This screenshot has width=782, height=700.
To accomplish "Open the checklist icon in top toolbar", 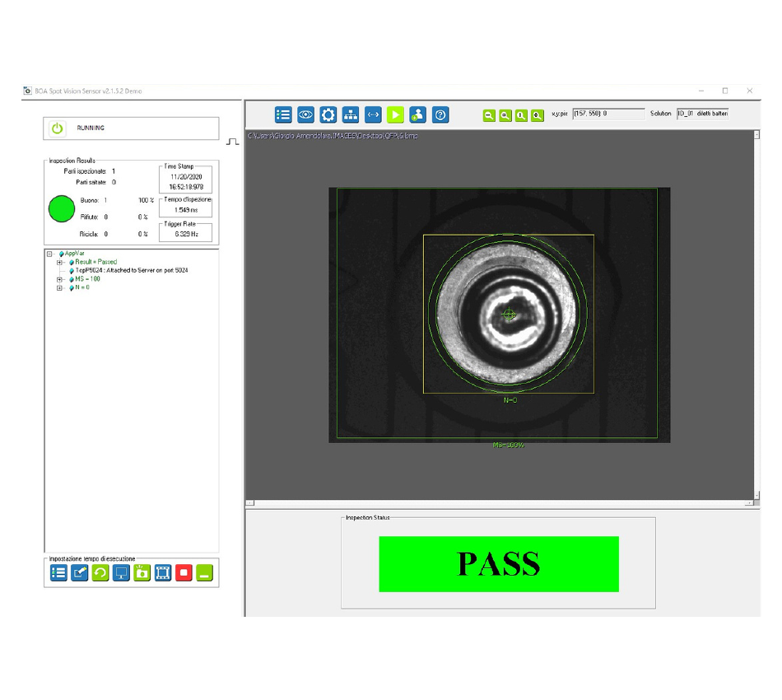I will (283, 115).
